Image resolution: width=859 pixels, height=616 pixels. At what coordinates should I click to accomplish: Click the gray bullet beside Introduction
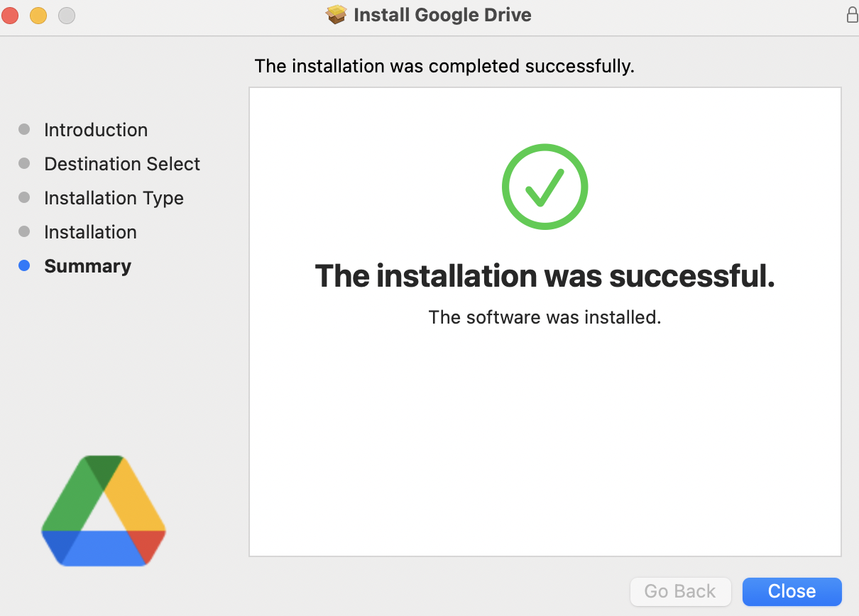24,129
